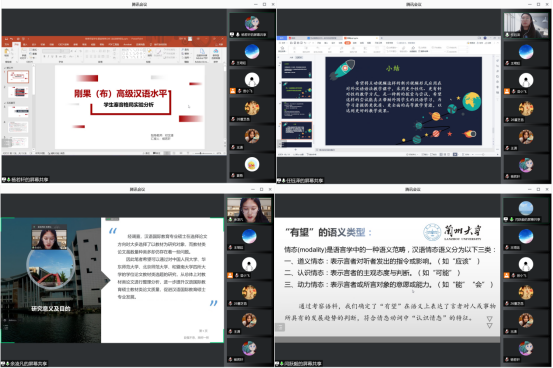Image resolution: width=553 pixels, height=368 pixels.
Task: Select the second slide thumbnail in PowerPoint
Action: (18, 92)
